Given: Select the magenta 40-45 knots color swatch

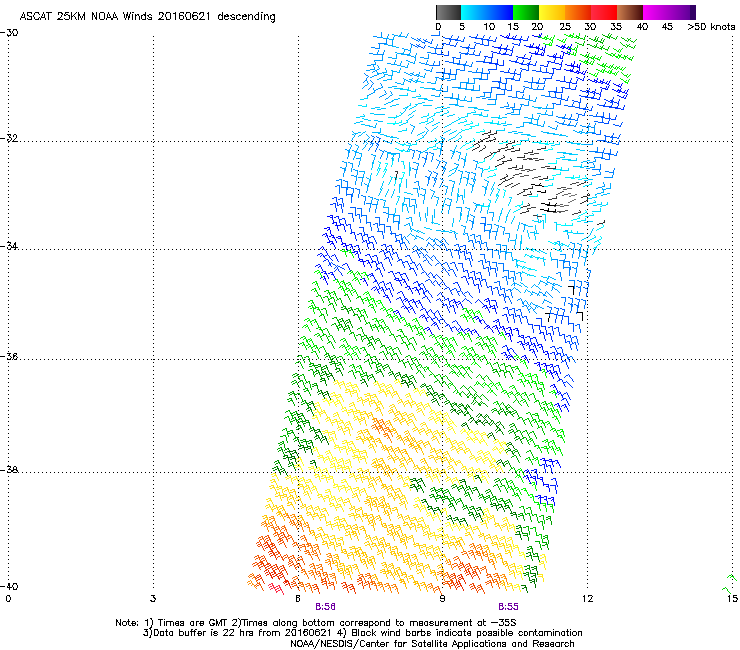Looking at the screenshot, I should tap(656, 12).
